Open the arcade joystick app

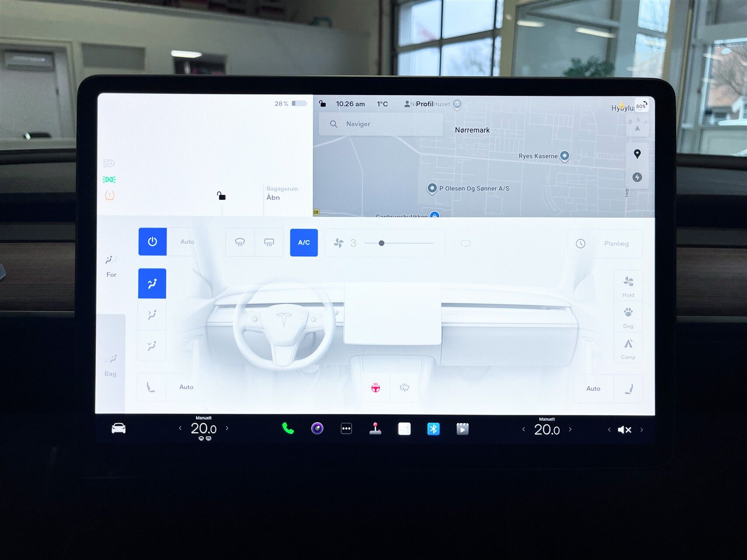point(375,429)
